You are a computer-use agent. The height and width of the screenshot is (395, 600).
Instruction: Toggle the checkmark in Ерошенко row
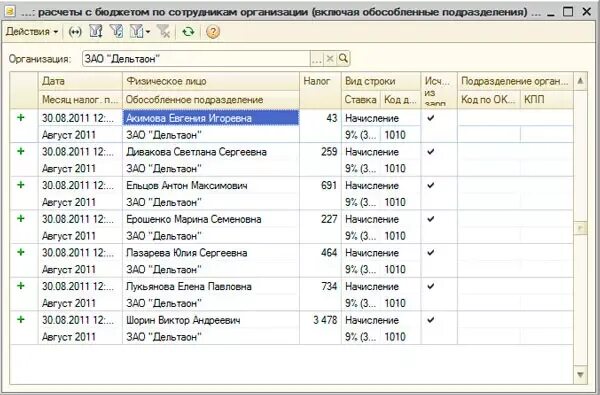431,219
